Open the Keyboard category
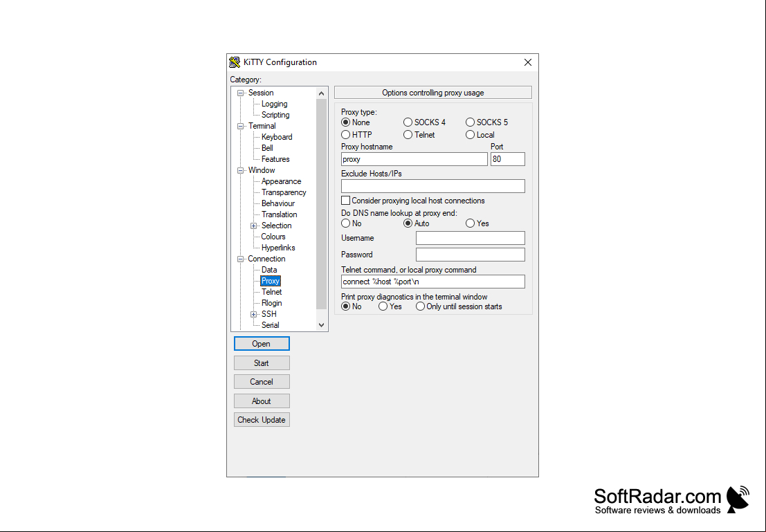Image resolution: width=766 pixels, height=532 pixels. coord(277,137)
